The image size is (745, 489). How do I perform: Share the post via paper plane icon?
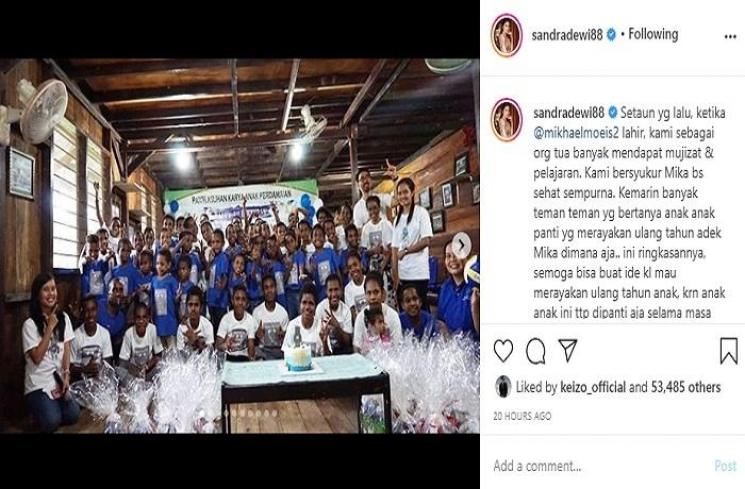(567, 350)
